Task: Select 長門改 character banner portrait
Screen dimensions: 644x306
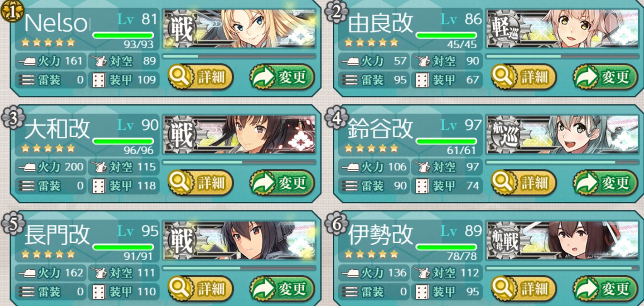Action: tap(239, 240)
